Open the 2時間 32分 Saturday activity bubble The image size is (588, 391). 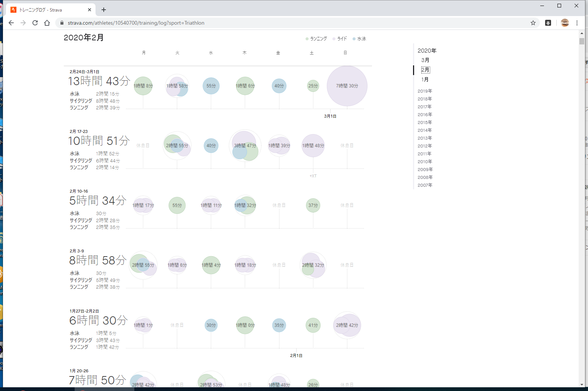pos(313,265)
